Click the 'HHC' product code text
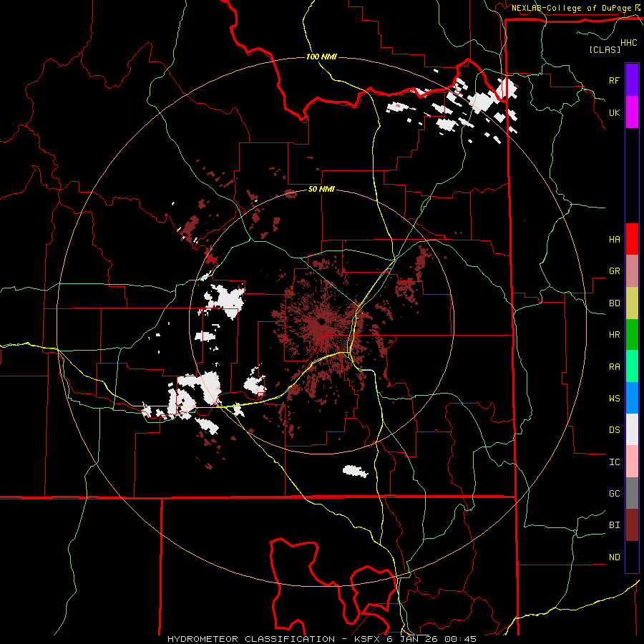 coord(628,43)
